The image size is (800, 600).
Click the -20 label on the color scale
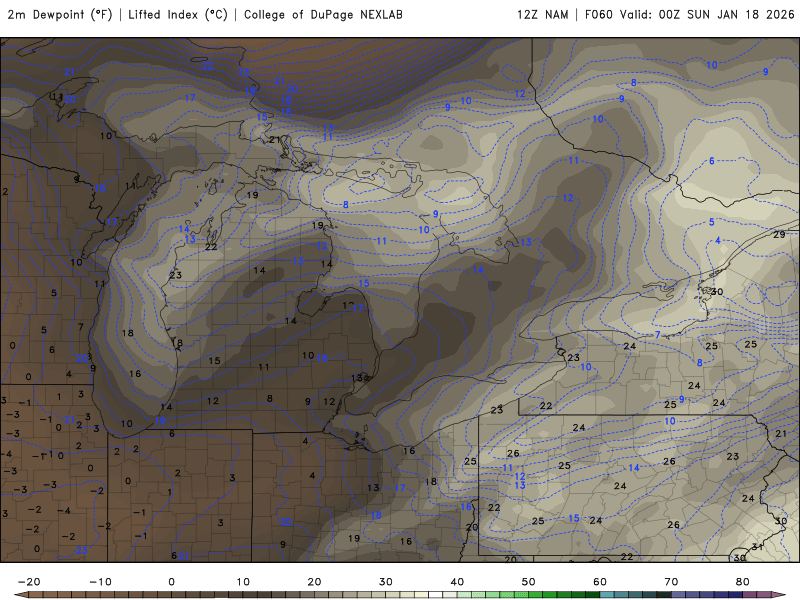pyautogui.click(x=29, y=582)
